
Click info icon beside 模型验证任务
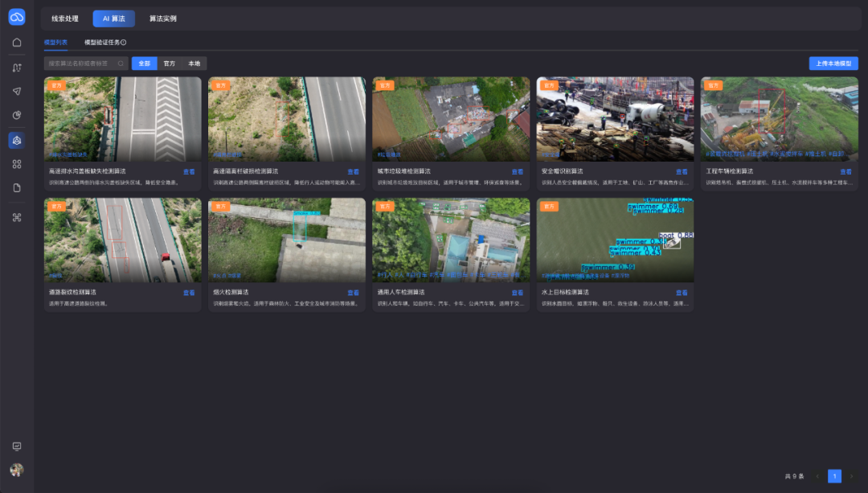coord(124,42)
